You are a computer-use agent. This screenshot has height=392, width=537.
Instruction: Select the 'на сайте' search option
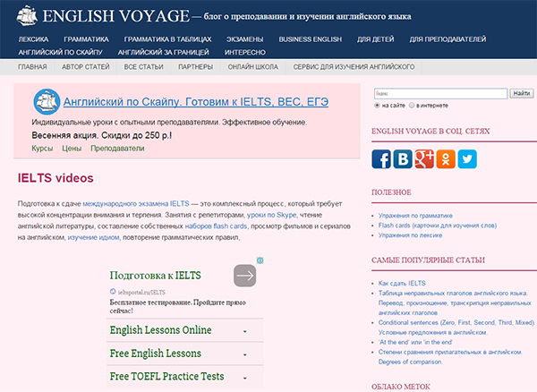(377, 105)
